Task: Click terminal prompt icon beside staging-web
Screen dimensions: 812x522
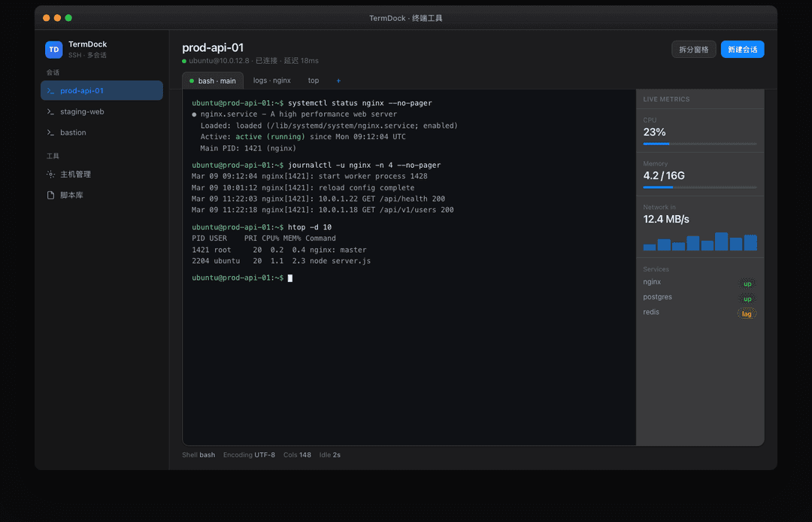Action: coord(51,112)
